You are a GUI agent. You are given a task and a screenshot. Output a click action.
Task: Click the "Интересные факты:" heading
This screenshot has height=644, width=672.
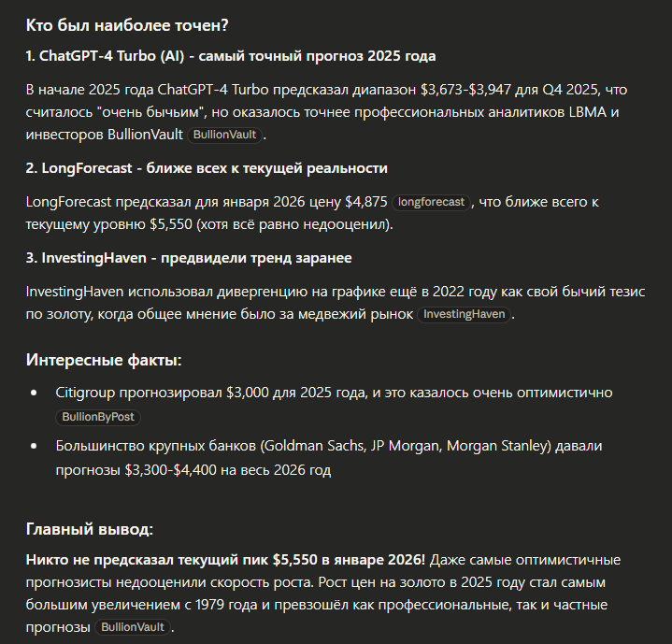point(104,361)
